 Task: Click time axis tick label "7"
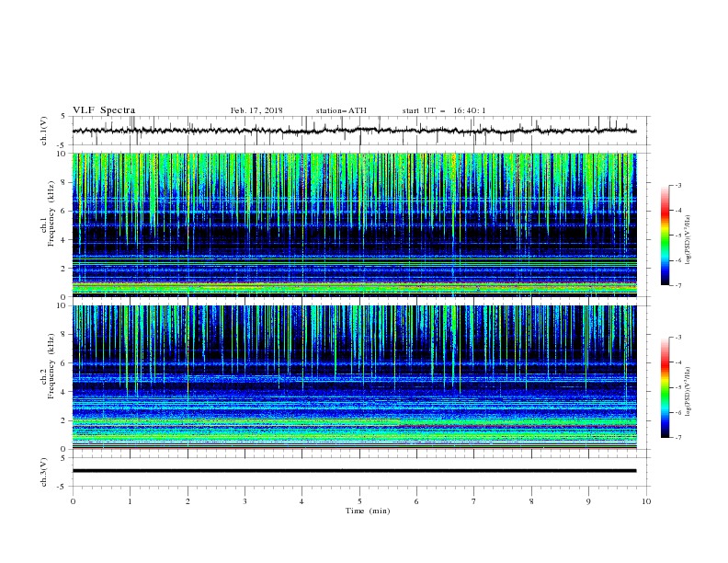474,501
